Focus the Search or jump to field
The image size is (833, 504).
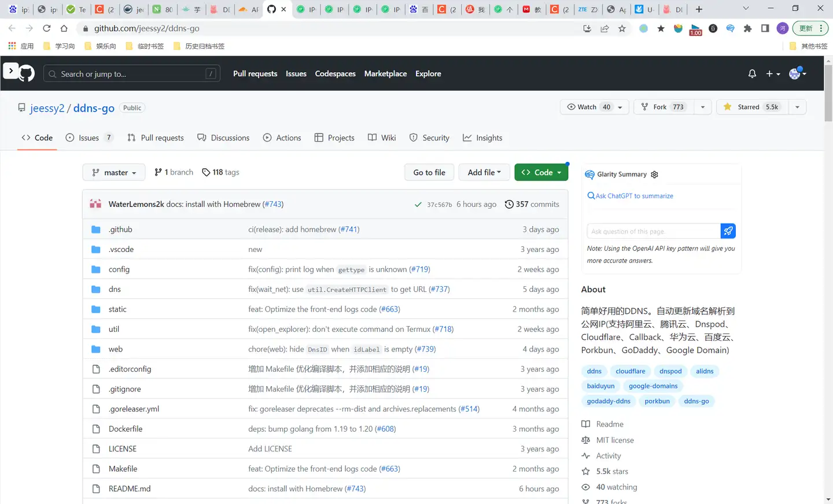coord(132,73)
